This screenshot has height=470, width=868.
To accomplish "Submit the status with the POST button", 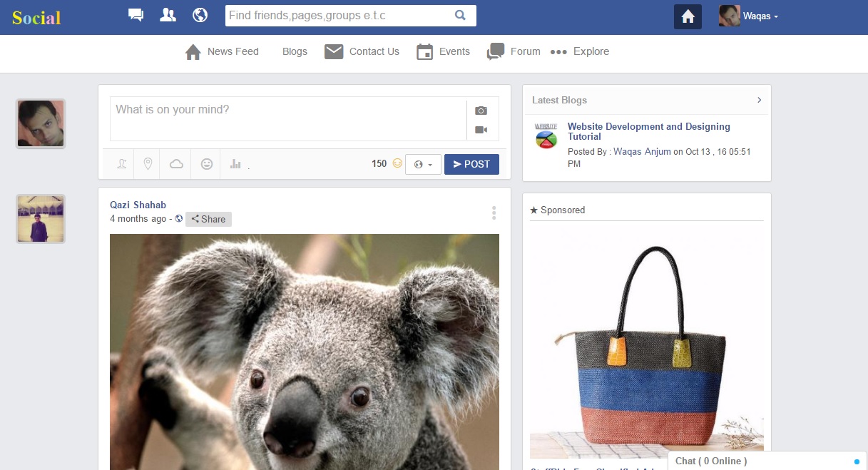I will [471, 164].
